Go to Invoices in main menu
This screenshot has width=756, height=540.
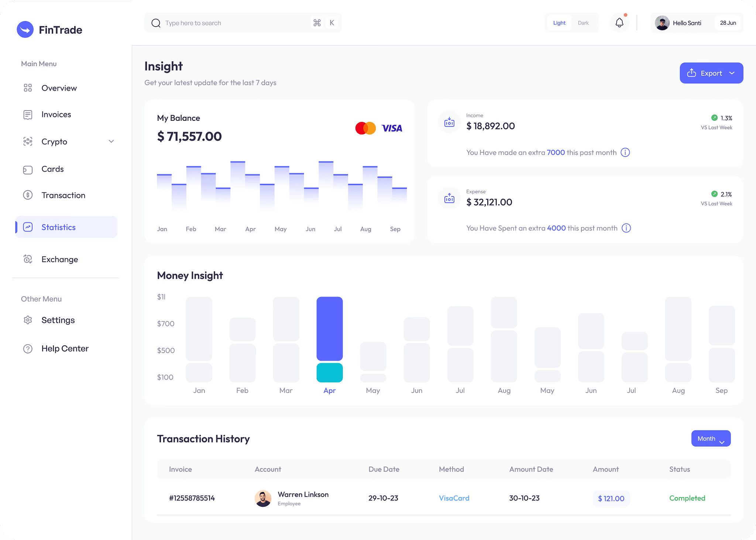coord(56,115)
